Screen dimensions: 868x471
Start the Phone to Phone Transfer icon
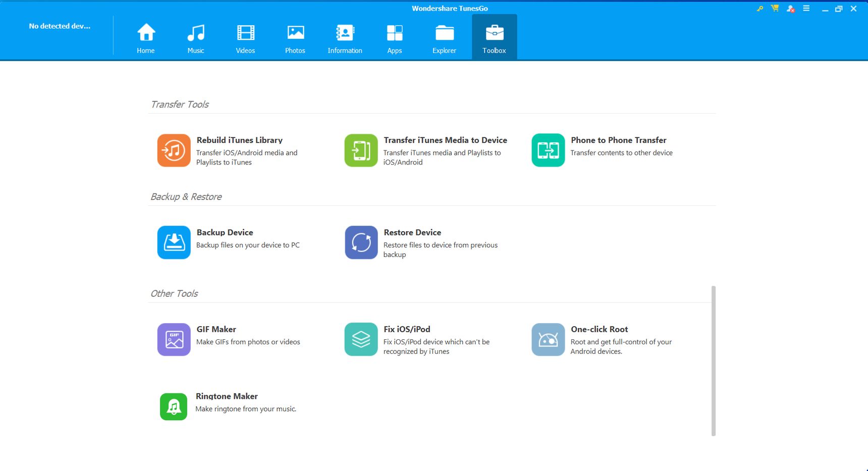tap(548, 150)
